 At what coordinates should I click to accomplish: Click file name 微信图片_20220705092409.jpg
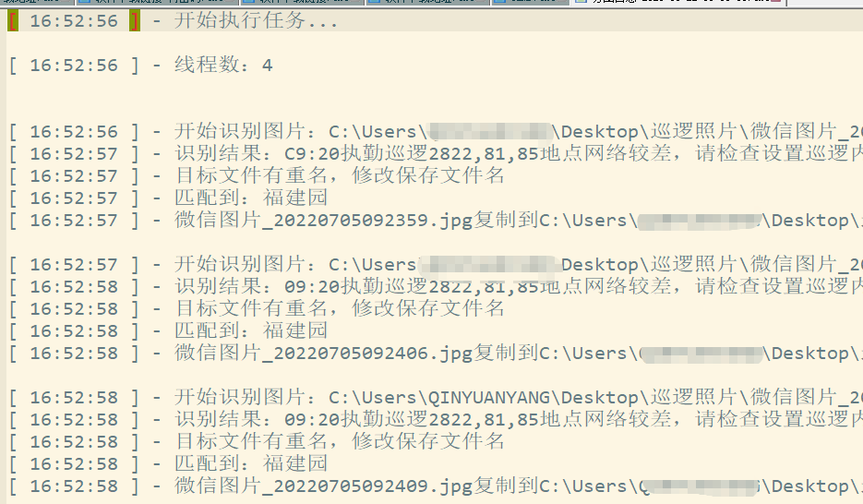pos(324,486)
